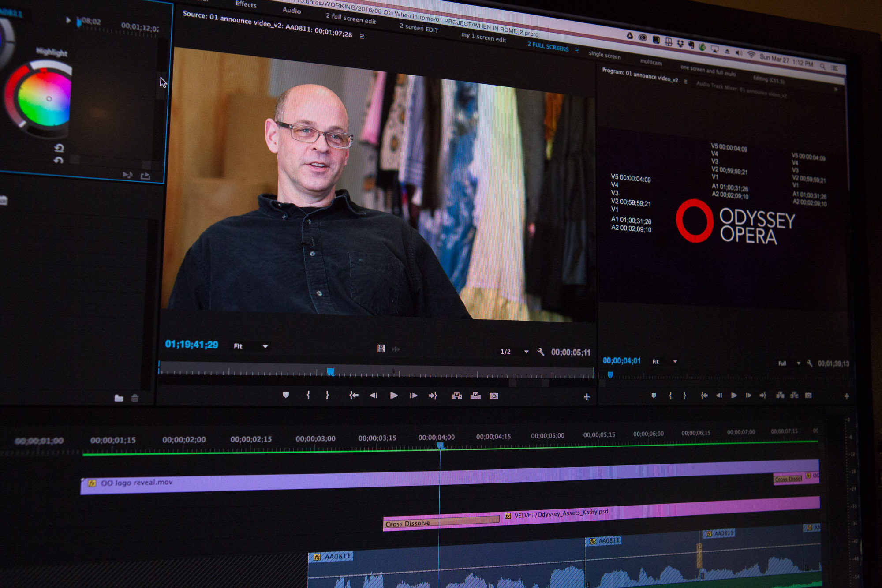Image resolution: width=882 pixels, height=588 pixels.
Task: Mark Out point in the Source monitor
Action: click(x=327, y=395)
